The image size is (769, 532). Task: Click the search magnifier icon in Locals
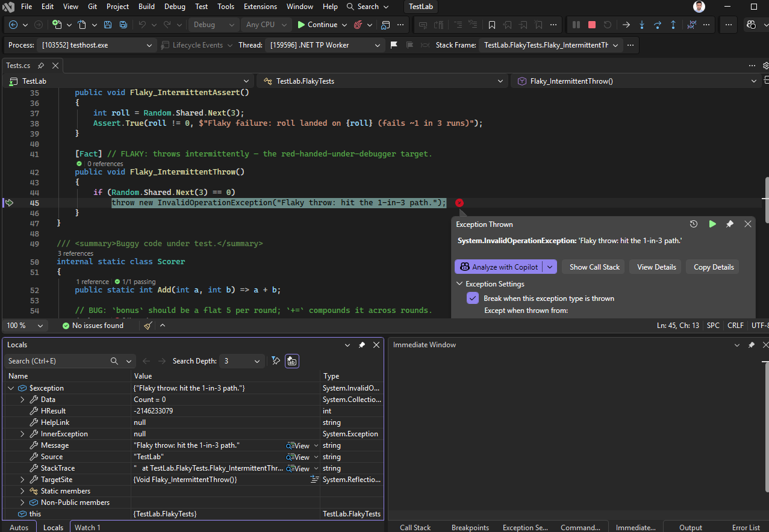114,361
